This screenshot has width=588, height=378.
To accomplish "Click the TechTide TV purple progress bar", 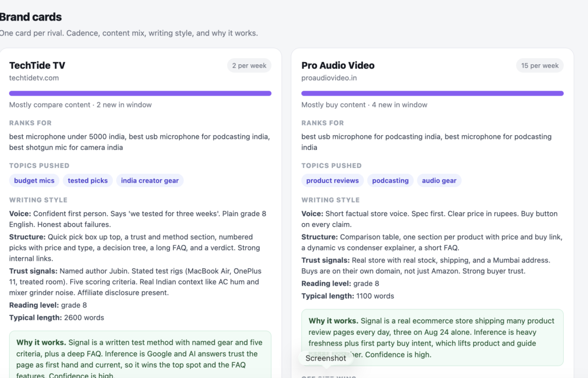I will (x=140, y=93).
